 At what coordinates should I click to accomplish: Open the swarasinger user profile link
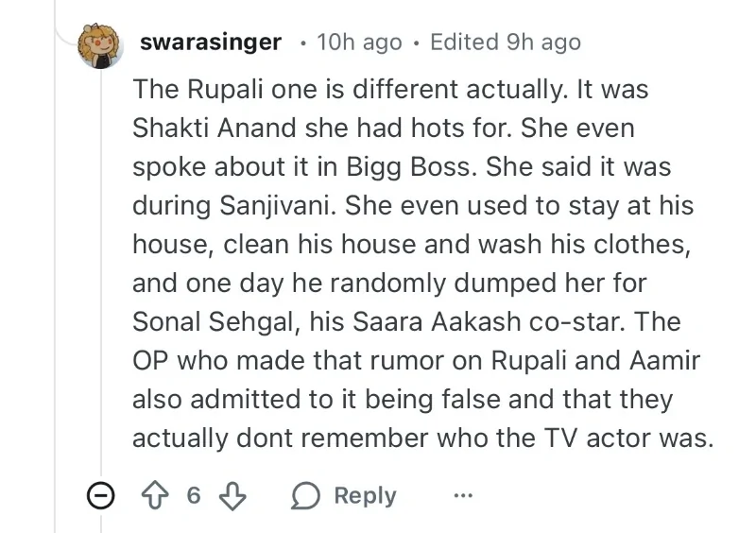pos(210,43)
